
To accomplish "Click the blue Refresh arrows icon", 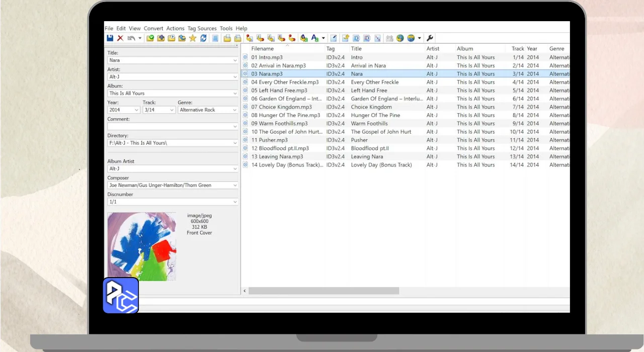I will 203,38.
